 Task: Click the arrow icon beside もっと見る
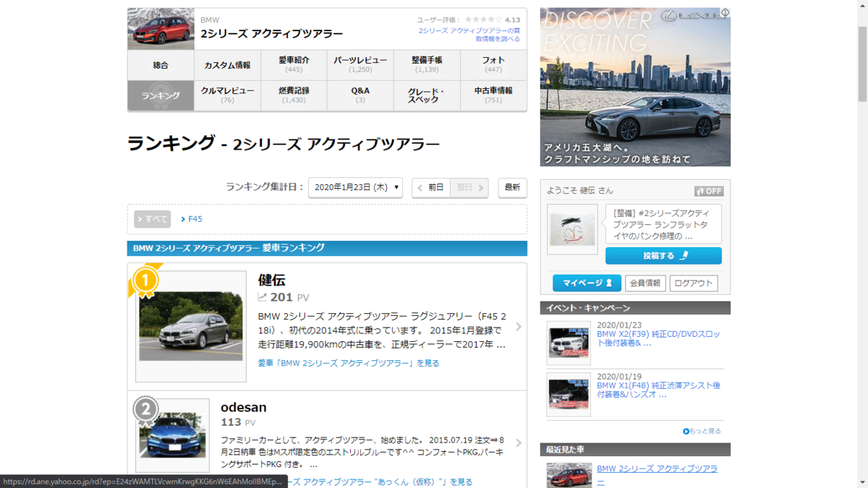[686, 432]
